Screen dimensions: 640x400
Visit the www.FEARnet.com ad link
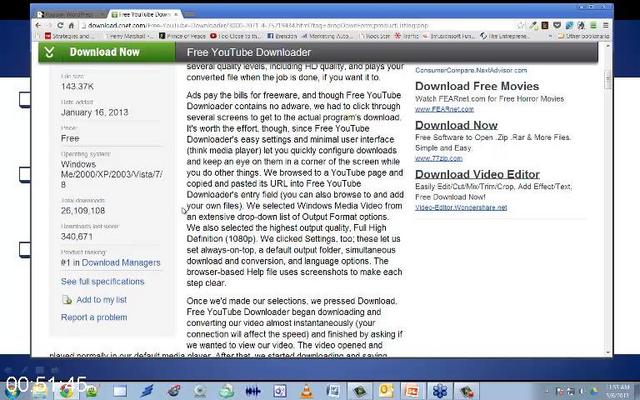pos(444,109)
